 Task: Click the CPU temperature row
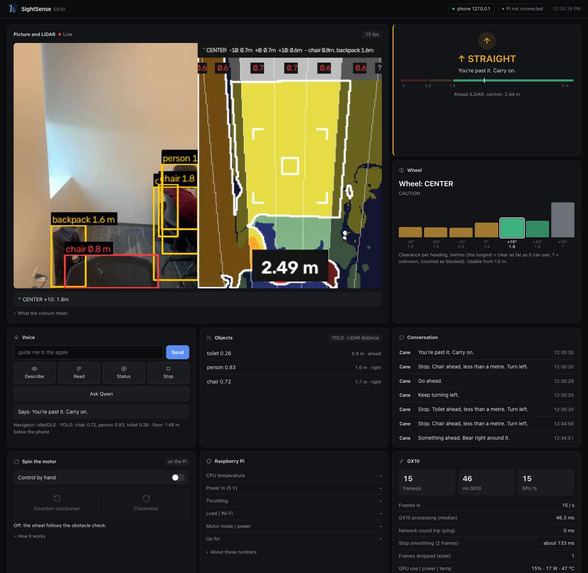(x=294, y=476)
